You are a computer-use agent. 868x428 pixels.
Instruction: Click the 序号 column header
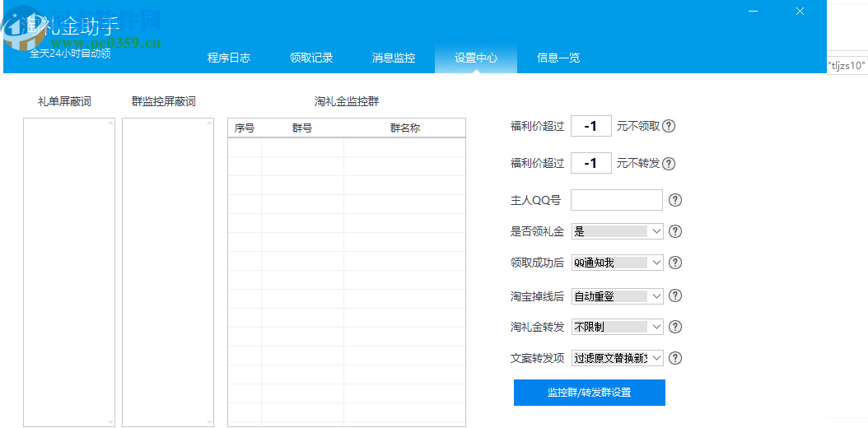[245, 128]
